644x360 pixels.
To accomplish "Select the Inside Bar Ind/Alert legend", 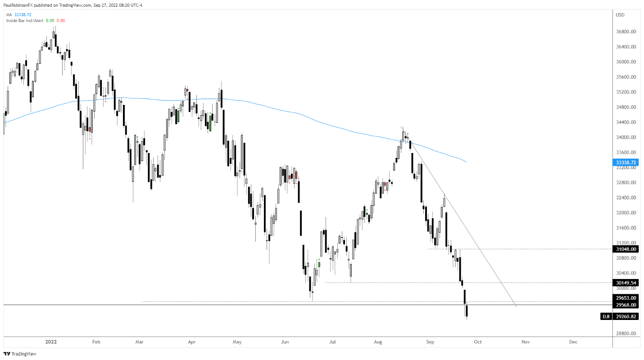I will pos(35,20).
